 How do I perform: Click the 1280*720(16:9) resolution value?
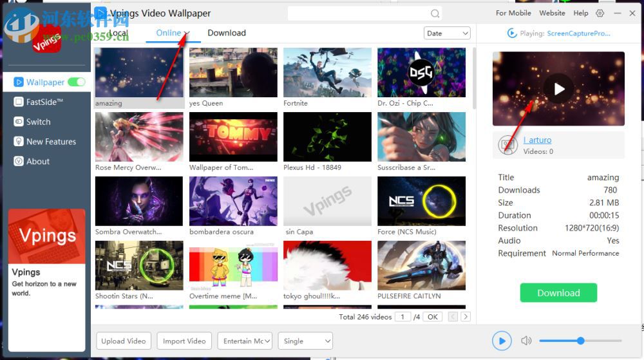tap(592, 228)
